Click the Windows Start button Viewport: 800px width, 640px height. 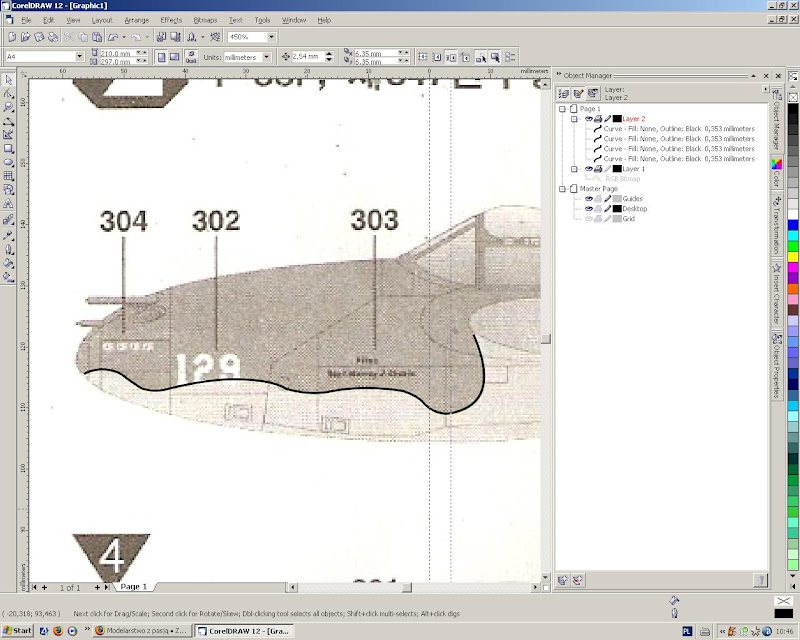click(x=17, y=631)
